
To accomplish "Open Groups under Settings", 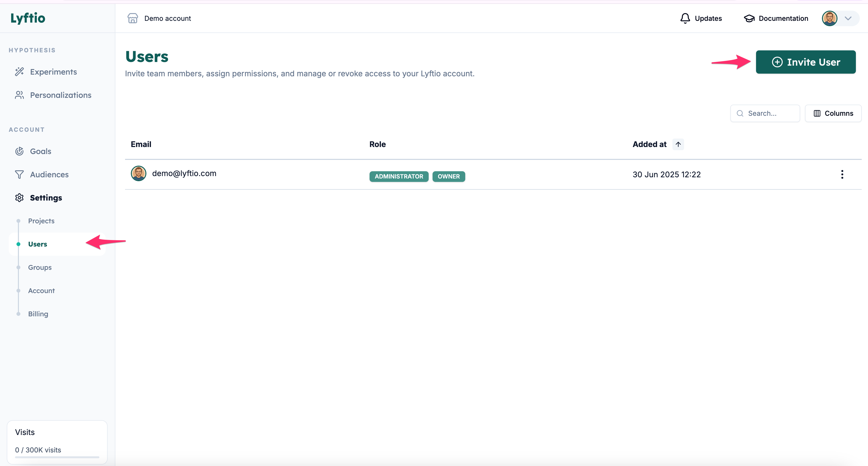I will [x=40, y=267].
